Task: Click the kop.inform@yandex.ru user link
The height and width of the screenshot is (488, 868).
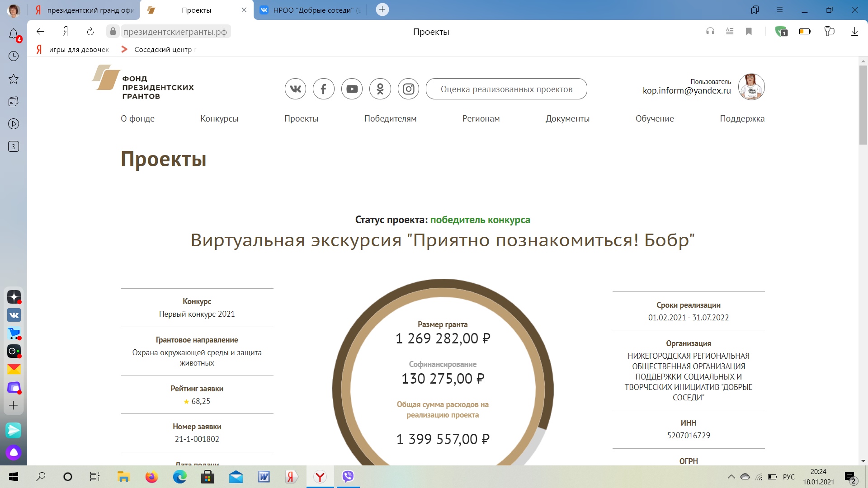Action: 687,90
